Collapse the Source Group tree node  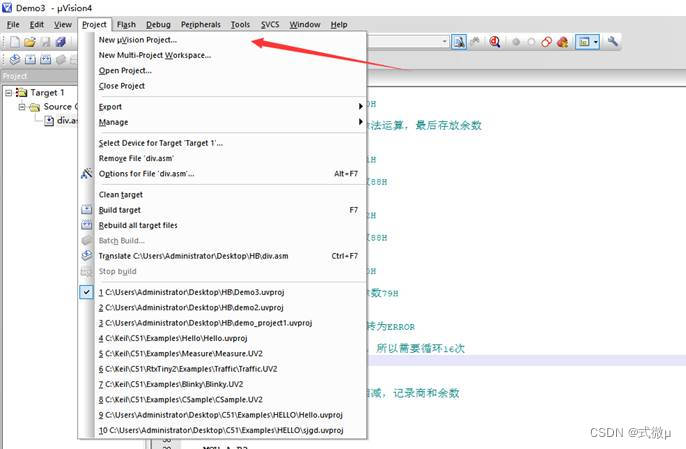(22, 107)
